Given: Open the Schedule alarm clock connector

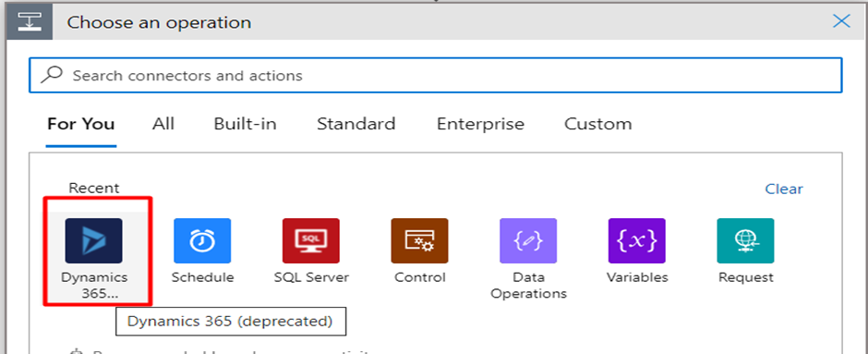Looking at the screenshot, I should click(x=202, y=240).
